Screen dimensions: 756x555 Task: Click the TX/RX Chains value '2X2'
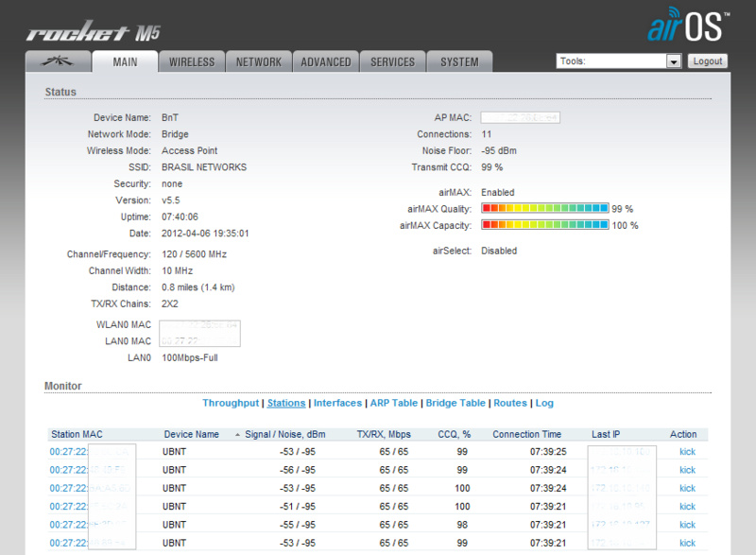pos(170,304)
